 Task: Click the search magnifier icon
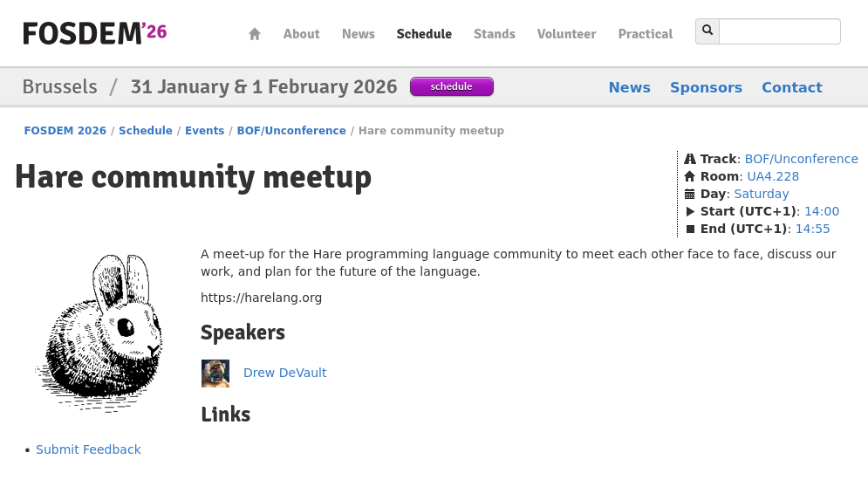(707, 31)
